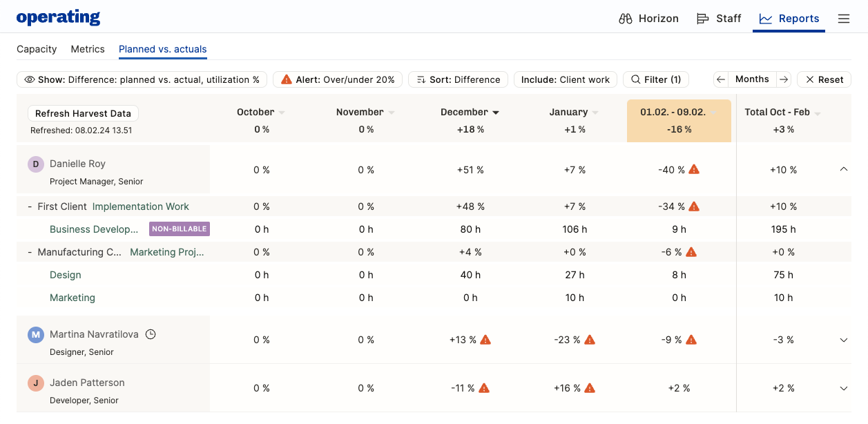Click Jaden Patterson's December alert triangle
The width and height of the screenshot is (868, 424).
click(x=484, y=388)
